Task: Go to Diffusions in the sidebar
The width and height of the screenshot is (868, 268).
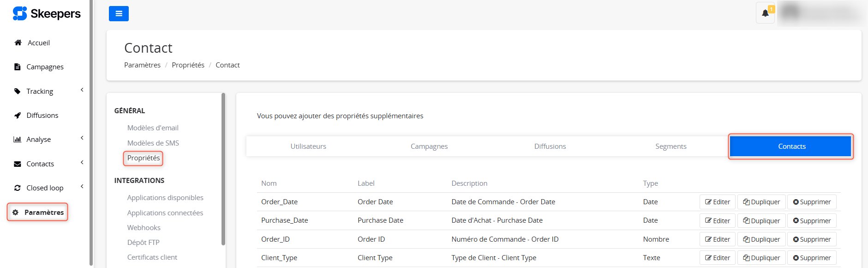Action: click(x=42, y=116)
